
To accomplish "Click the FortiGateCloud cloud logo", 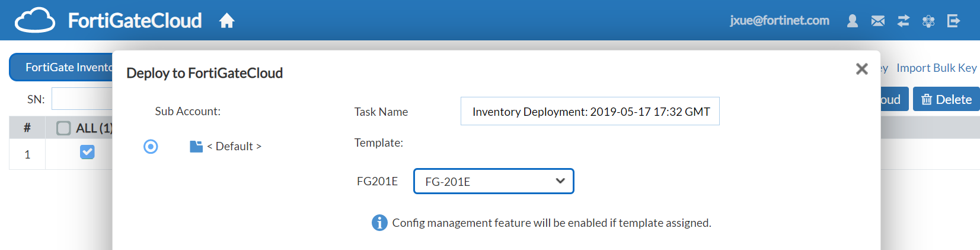I will [35, 20].
